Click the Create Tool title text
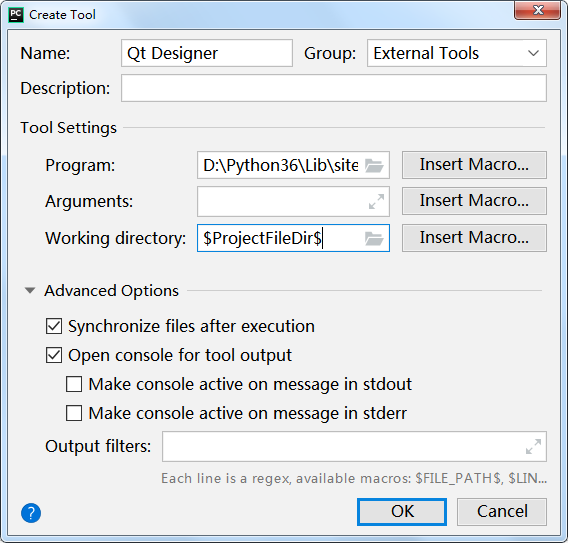Viewport: 568px width, 543px height. tap(62, 15)
